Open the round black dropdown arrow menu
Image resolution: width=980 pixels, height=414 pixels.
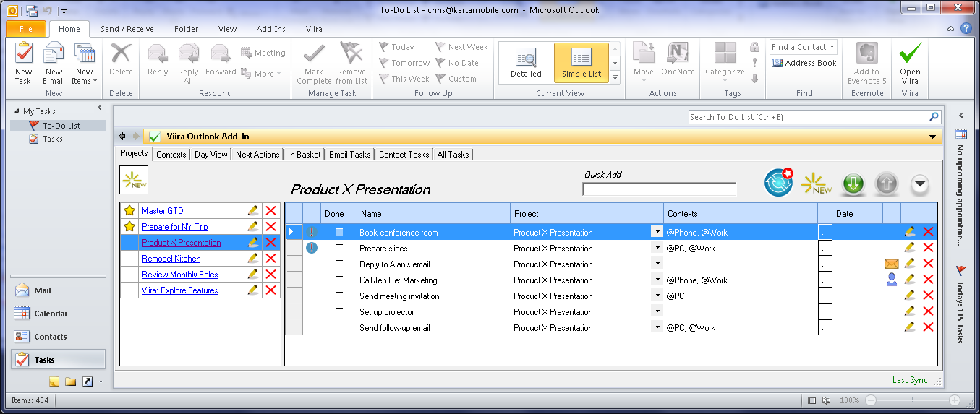919,184
